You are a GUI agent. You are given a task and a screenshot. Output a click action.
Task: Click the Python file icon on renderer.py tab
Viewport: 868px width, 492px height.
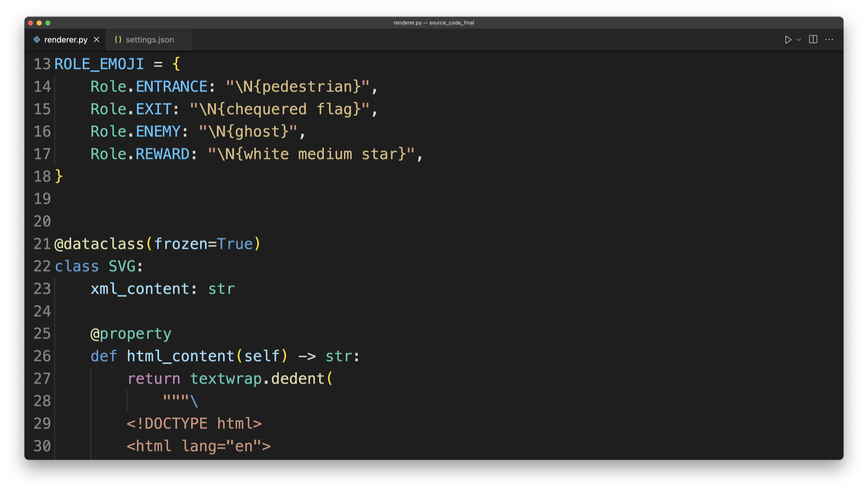(x=37, y=40)
